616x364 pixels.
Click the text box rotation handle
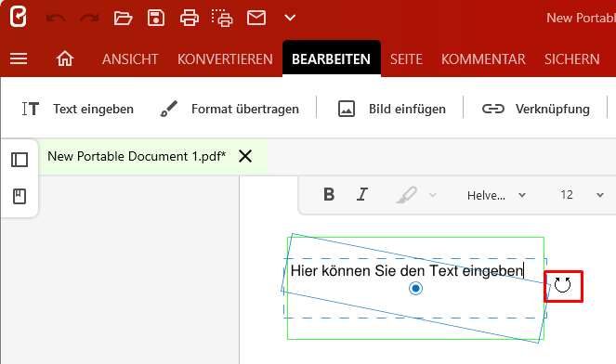point(563,285)
